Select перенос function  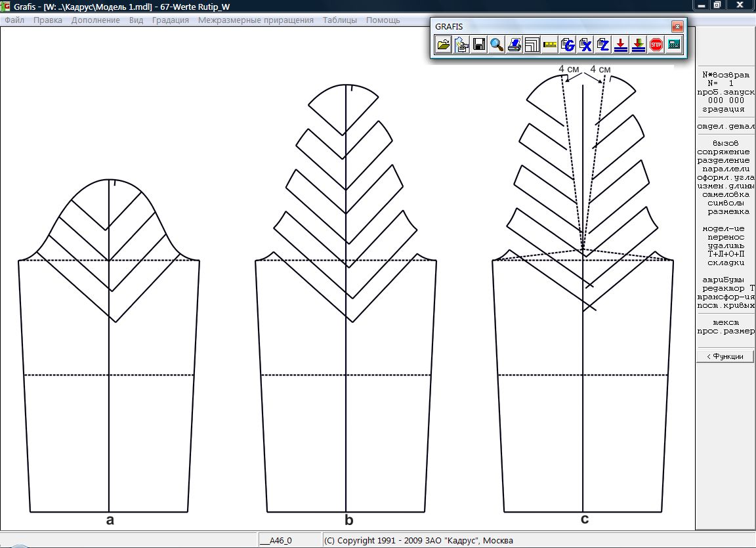[x=726, y=237]
